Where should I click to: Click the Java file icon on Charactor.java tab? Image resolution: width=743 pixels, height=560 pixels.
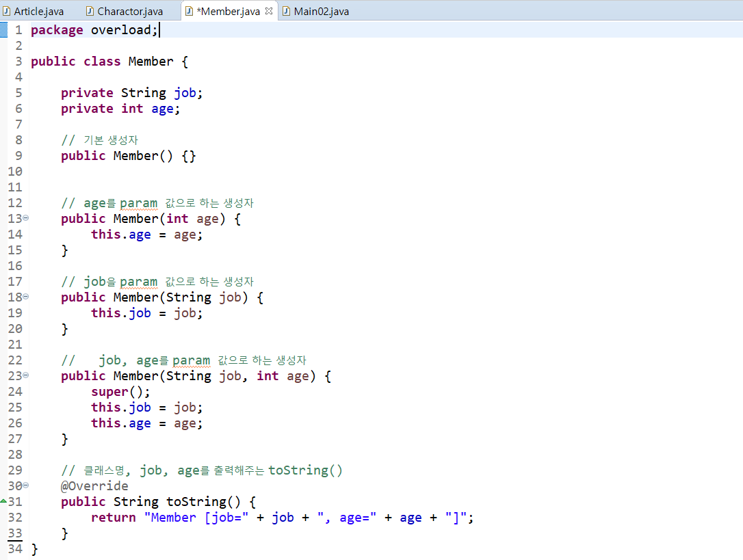coord(90,11)
